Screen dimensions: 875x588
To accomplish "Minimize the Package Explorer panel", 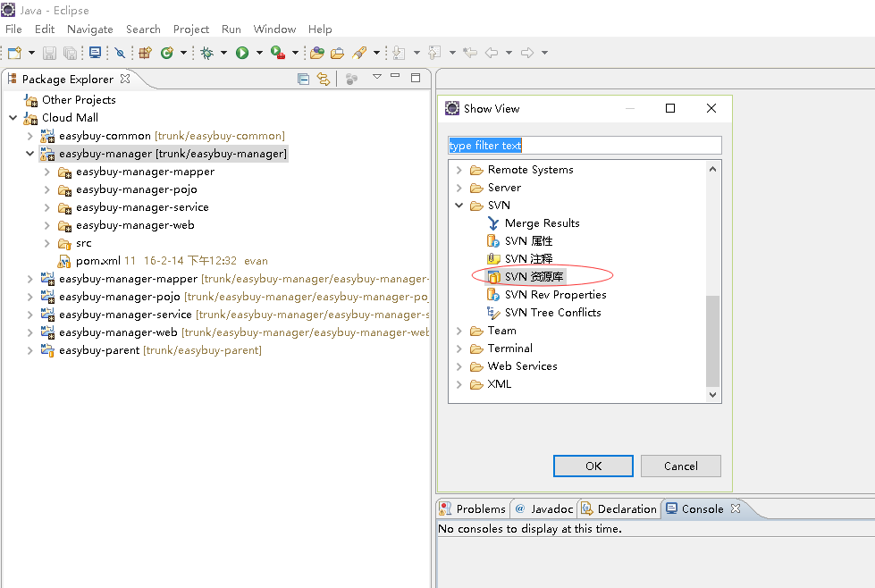I will pos(395,76).
